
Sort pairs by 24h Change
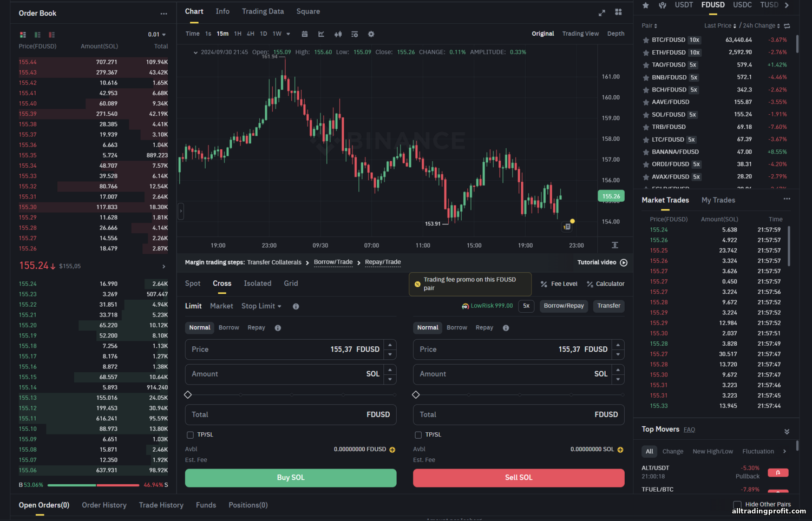762,26
